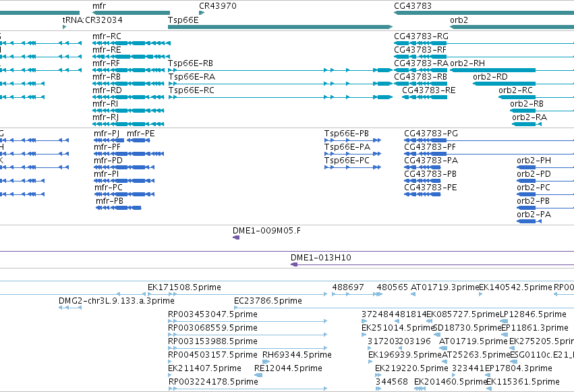Image resolution: width=574 pixels, height=392 pixels.
Task: Click the orb2-RC transcript label
Action: click(515, 90)
